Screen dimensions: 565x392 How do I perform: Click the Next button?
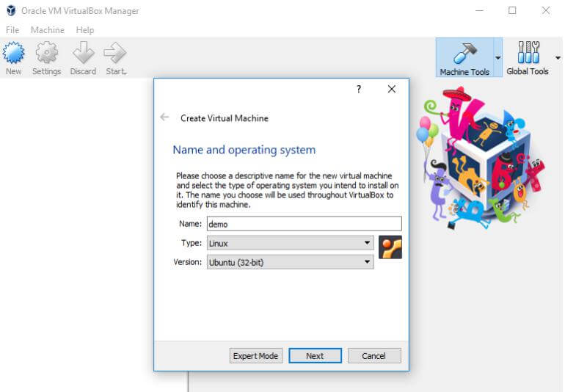pos(315,356)
